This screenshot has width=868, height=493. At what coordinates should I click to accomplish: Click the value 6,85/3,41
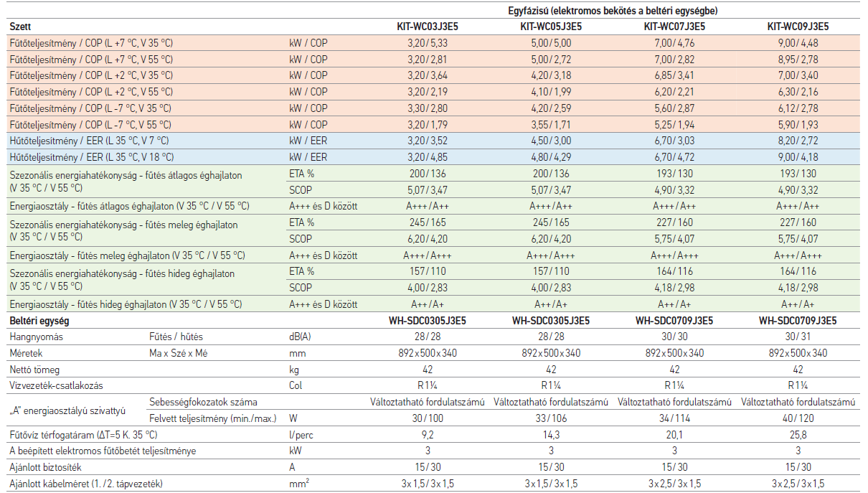click(674, 75)
